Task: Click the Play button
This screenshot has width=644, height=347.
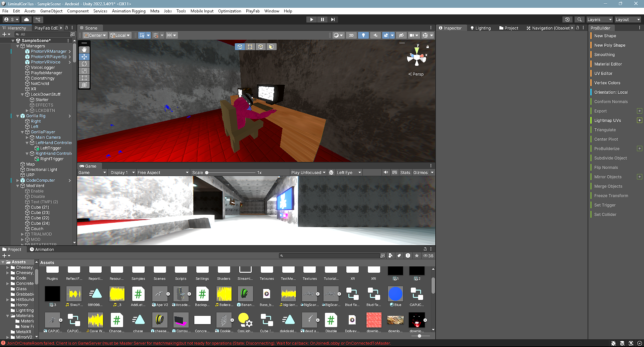Action: (x=312, y=19)
